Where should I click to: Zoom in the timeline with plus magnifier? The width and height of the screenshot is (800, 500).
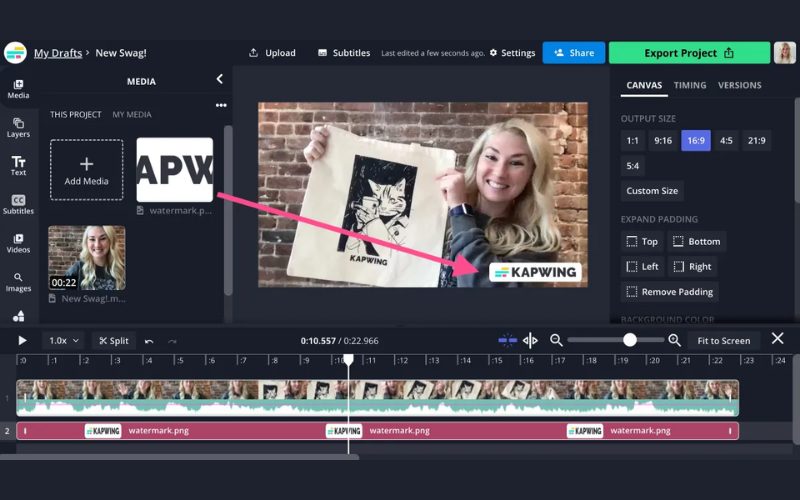click(x=674, y=340)
